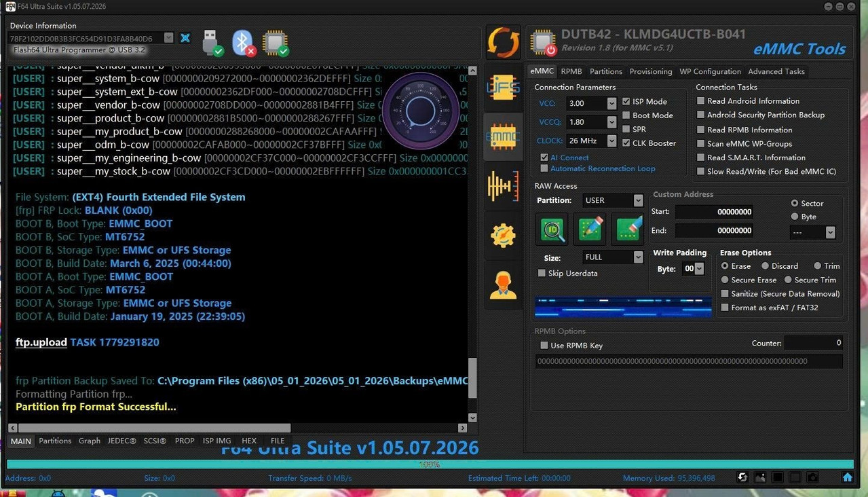
Task: Open the orange gear settings sidebar icon
Action: click(x=503, y=236)
